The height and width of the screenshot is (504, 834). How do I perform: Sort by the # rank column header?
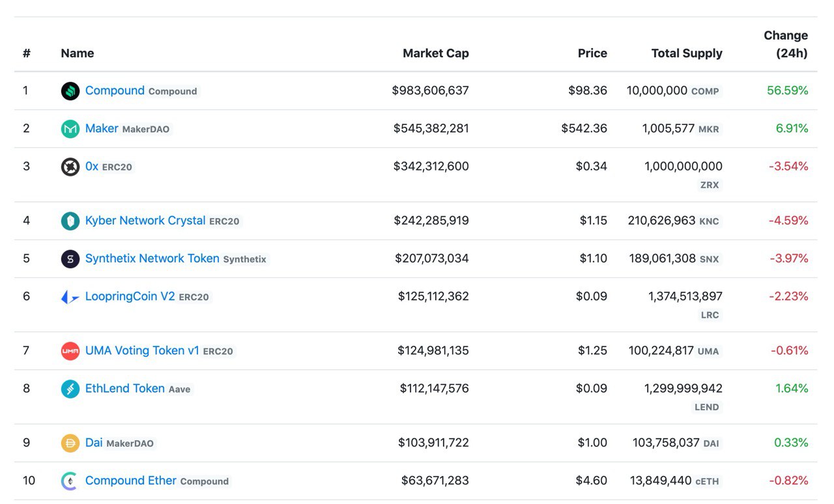(x=27, y=53)
